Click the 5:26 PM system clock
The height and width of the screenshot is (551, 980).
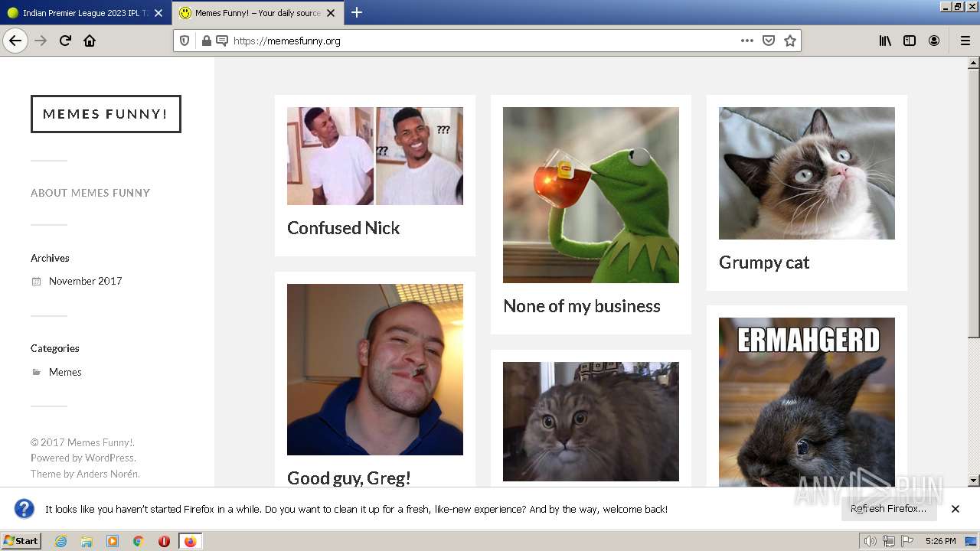[x=940, y=541]
